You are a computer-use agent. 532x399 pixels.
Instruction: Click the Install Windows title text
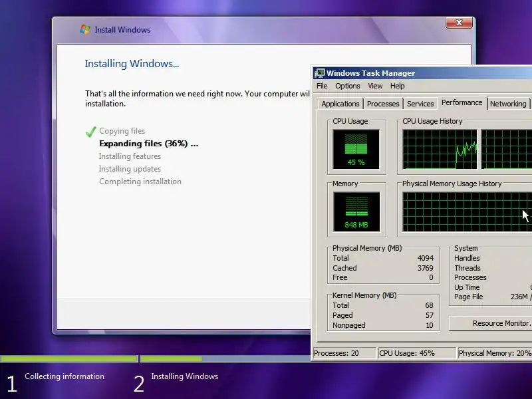(122, 30)
